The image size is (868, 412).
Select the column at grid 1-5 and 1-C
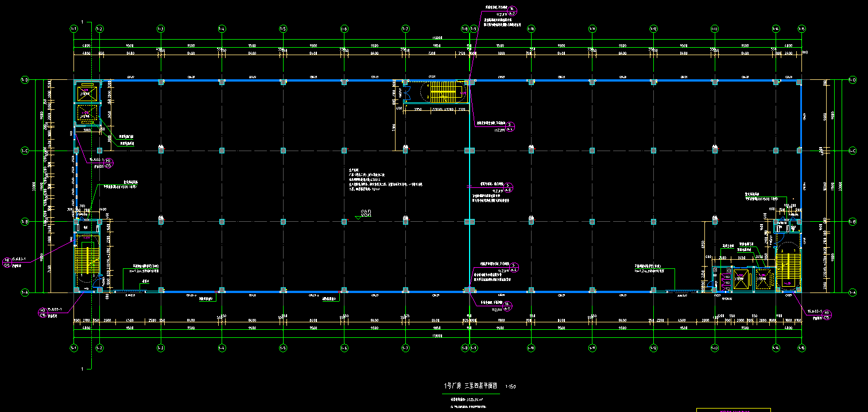coord(283,151)
